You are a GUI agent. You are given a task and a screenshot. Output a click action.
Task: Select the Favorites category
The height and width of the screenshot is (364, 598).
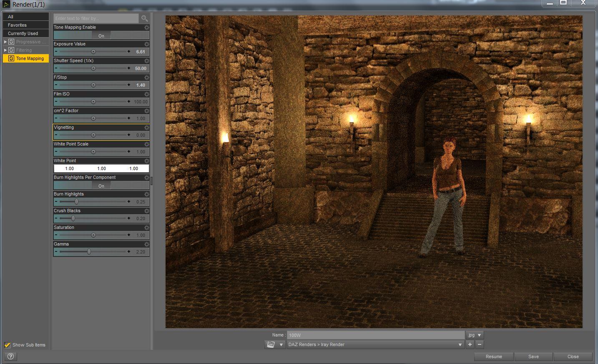[x=26, y=25]
